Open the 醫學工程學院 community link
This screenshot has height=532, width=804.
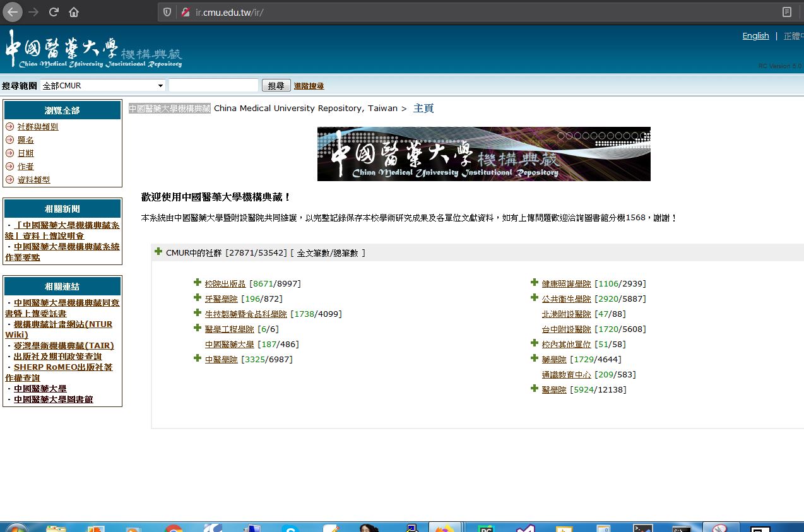tap(230, 329)
